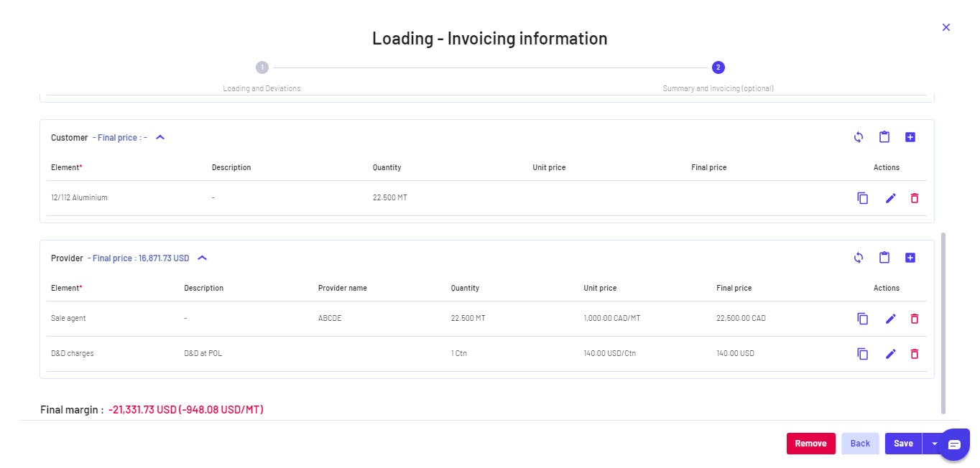Click the D&D at POL description
This screenshot has height=468, width=980.
203,353
